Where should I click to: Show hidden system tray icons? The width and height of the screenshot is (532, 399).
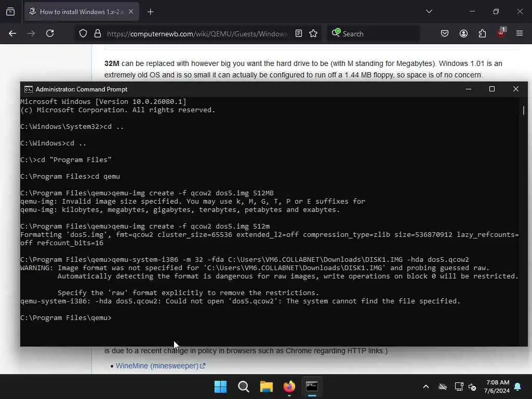coord(426,387)
